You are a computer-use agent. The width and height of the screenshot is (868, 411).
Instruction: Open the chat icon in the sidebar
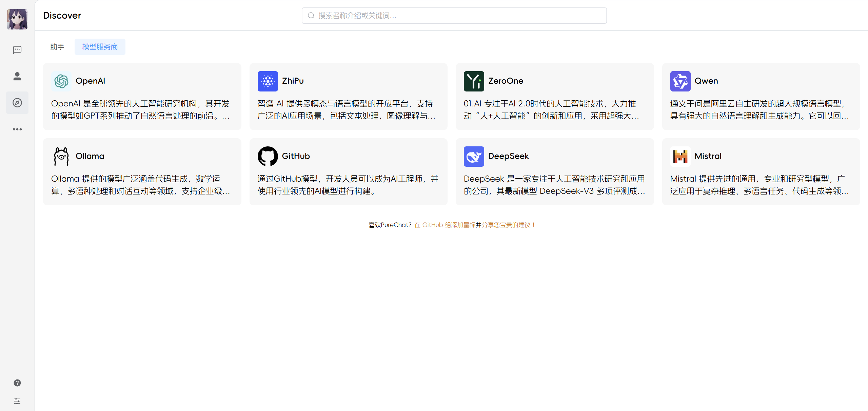point(17,50)
